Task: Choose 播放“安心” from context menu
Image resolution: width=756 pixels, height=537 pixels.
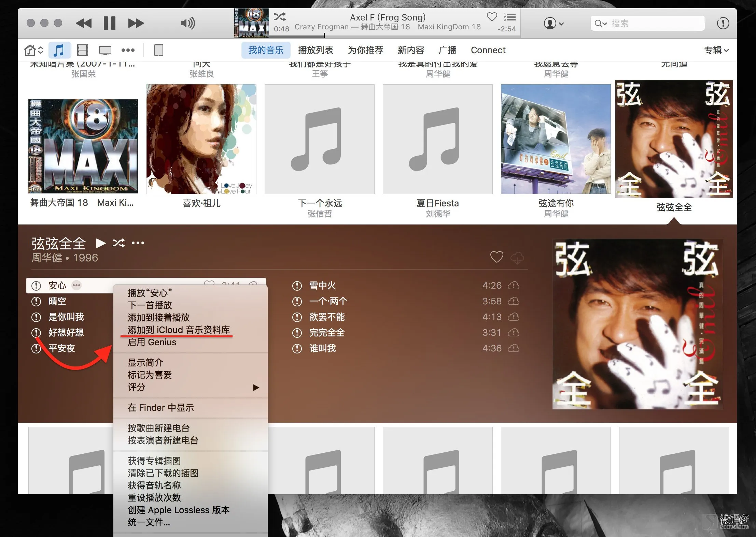Action: 191,293
